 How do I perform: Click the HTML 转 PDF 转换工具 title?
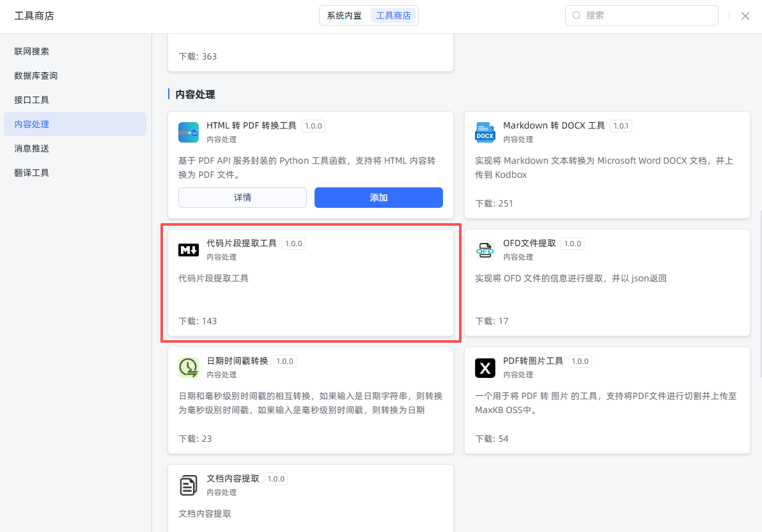tap(251, 125)
